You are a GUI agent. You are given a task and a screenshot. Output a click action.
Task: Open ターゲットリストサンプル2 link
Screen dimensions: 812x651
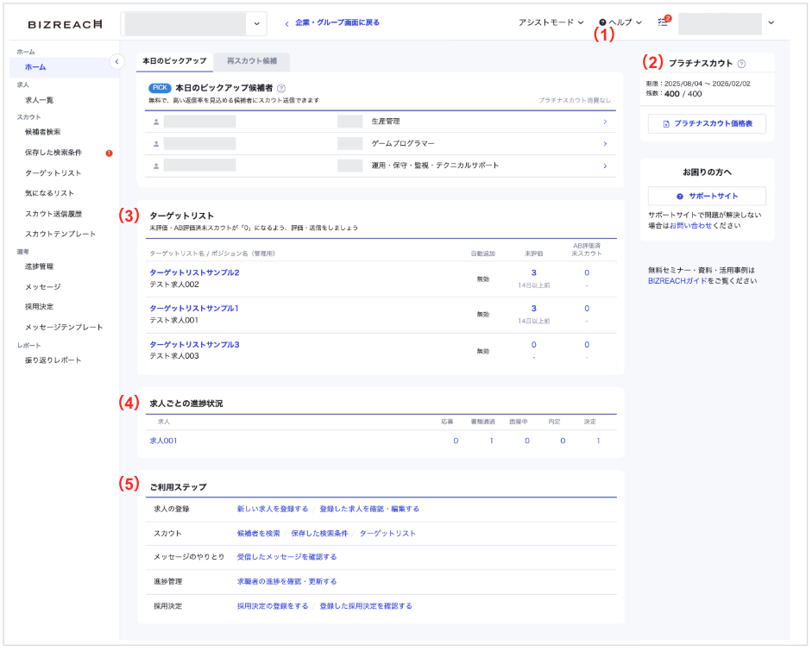194,272
